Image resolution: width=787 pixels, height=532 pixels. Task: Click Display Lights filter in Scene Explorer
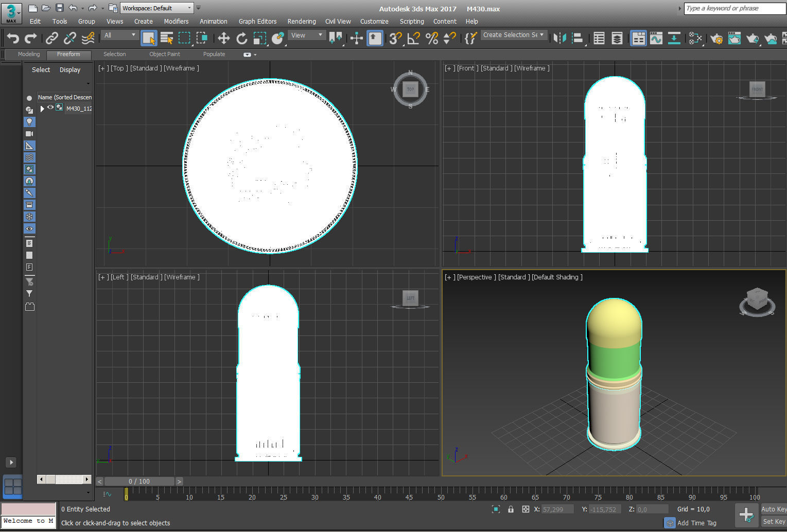point(29,122)
